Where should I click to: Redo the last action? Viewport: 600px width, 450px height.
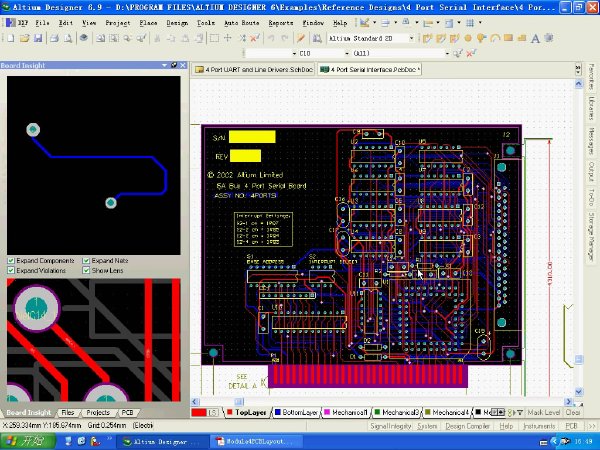(x=284, y=38)
